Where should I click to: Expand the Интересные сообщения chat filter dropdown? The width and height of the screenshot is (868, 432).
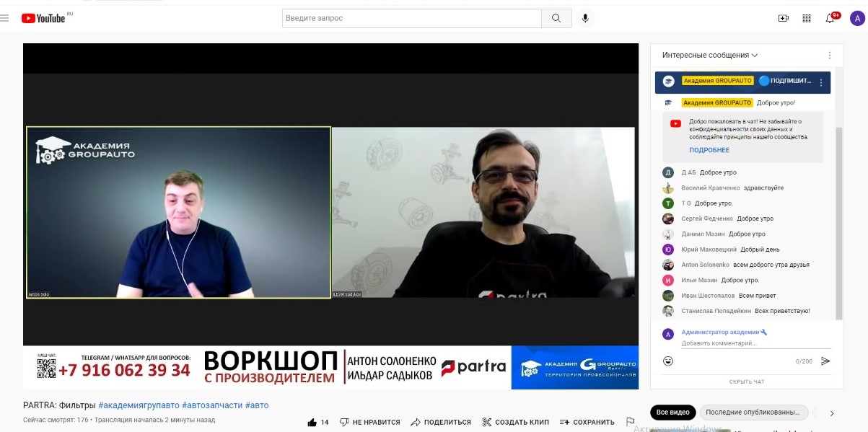[x=710, y=56]
